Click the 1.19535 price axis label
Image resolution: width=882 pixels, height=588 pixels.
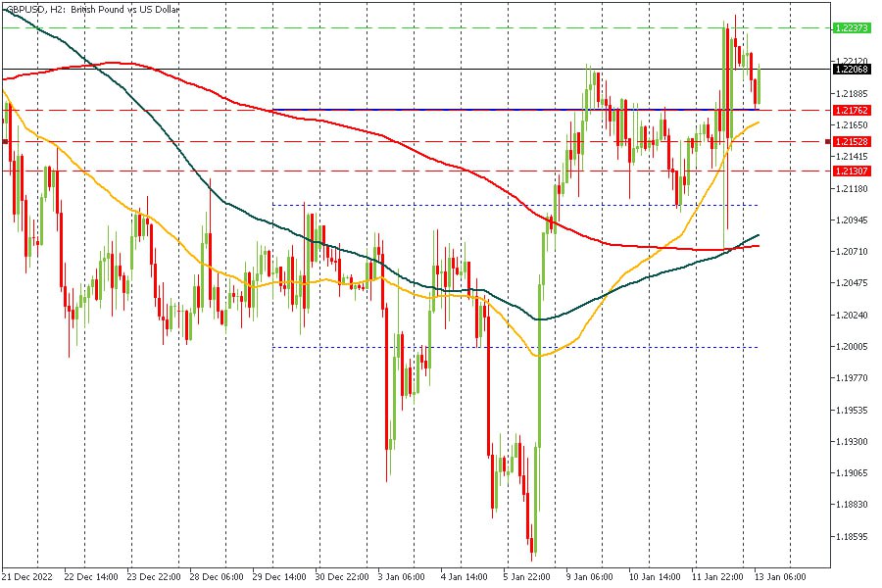coord(852,411)
